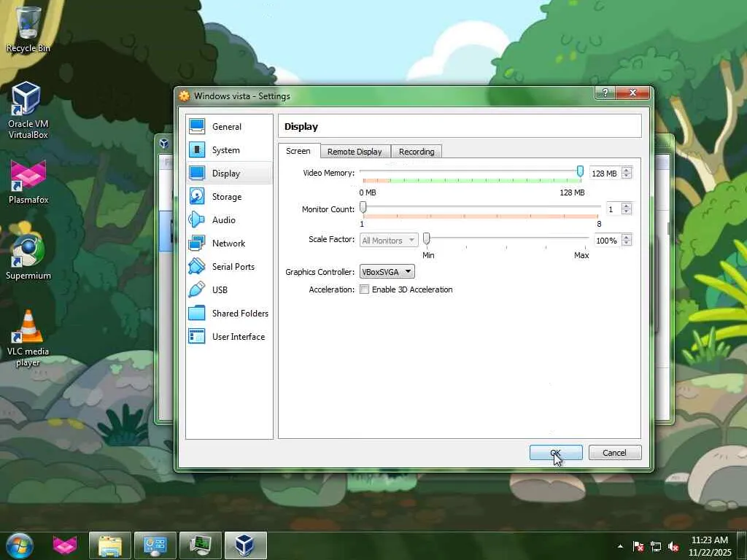Click the Help question mark button

tap(605, 93)
